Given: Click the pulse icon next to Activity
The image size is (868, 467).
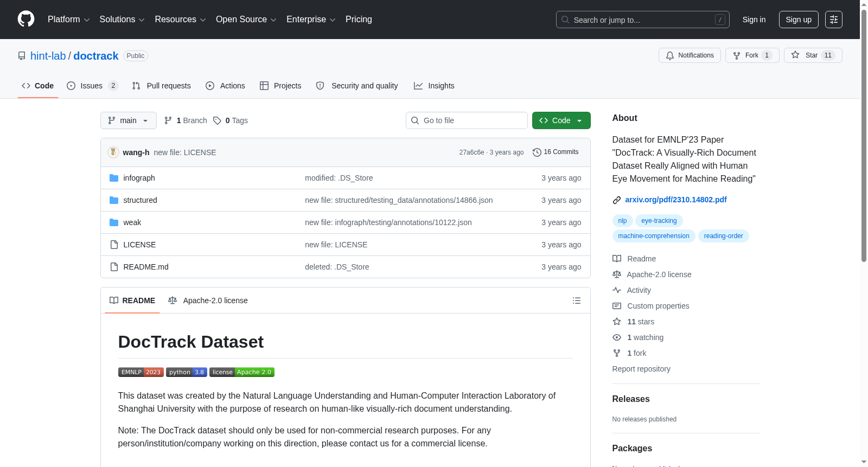Looking at the screenshot, I should pyautogui.click(x=617, y=290).
